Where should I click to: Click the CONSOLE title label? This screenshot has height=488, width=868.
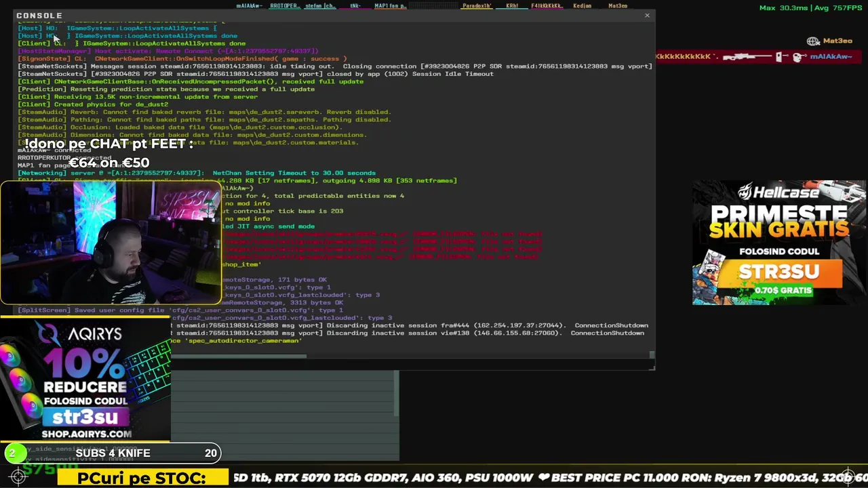[x=39, y=15]
